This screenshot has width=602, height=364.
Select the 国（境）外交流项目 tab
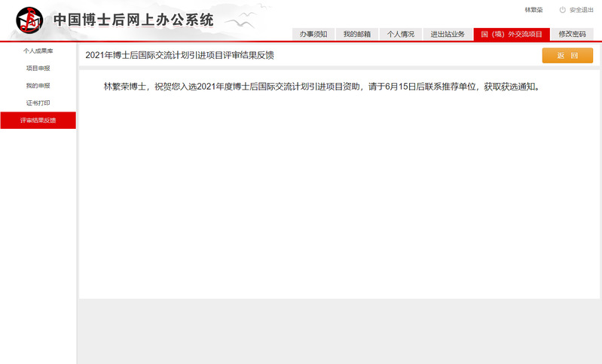click(512, 34)
